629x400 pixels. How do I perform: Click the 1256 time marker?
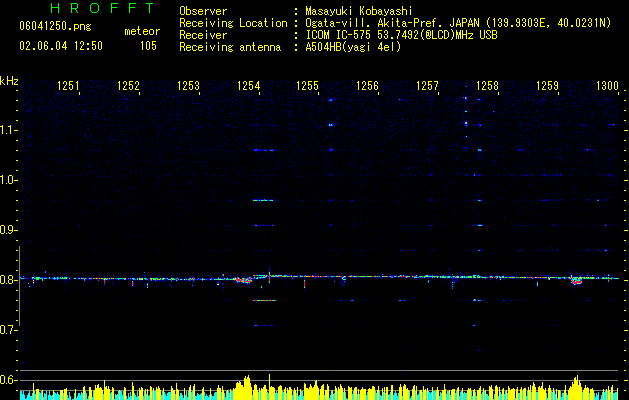(x=367, y=86)
